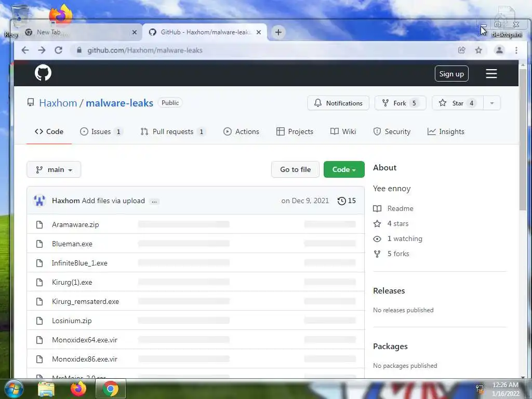Click the GitHub octocat logo
The image size is (532, 399).
pos(43,73)
